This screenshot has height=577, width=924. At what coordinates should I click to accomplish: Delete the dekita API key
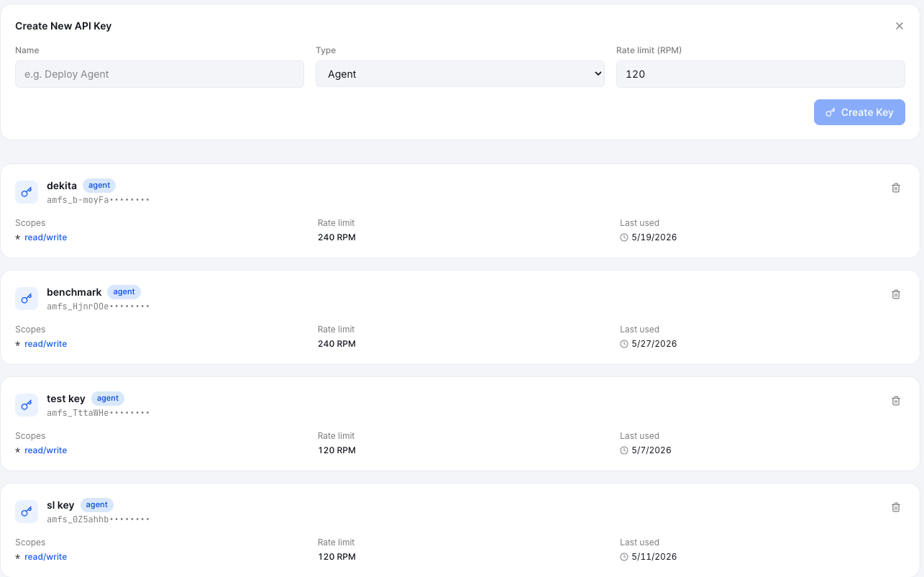click(896, 188)
